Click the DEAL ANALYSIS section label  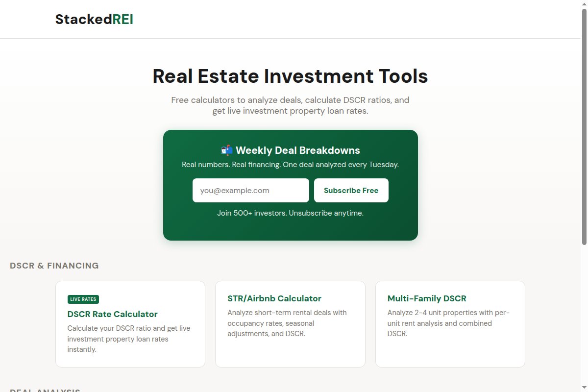point(45,390)
